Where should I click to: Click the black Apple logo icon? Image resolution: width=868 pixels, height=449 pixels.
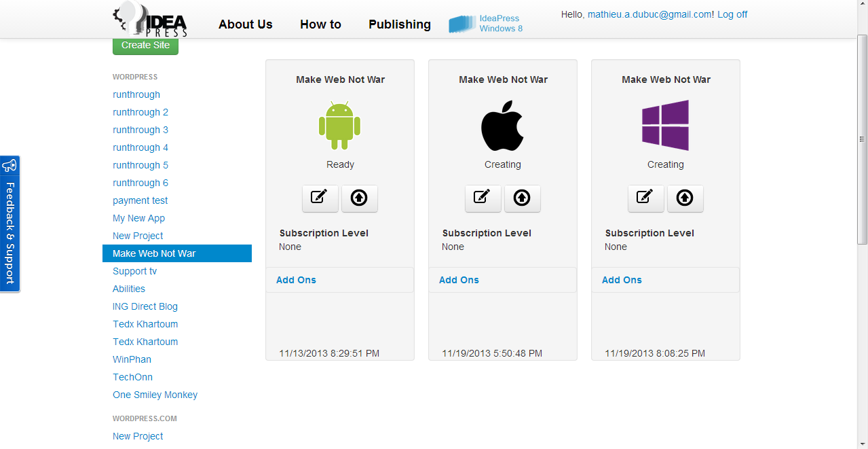pyautogui.click(x=502, y=126)
